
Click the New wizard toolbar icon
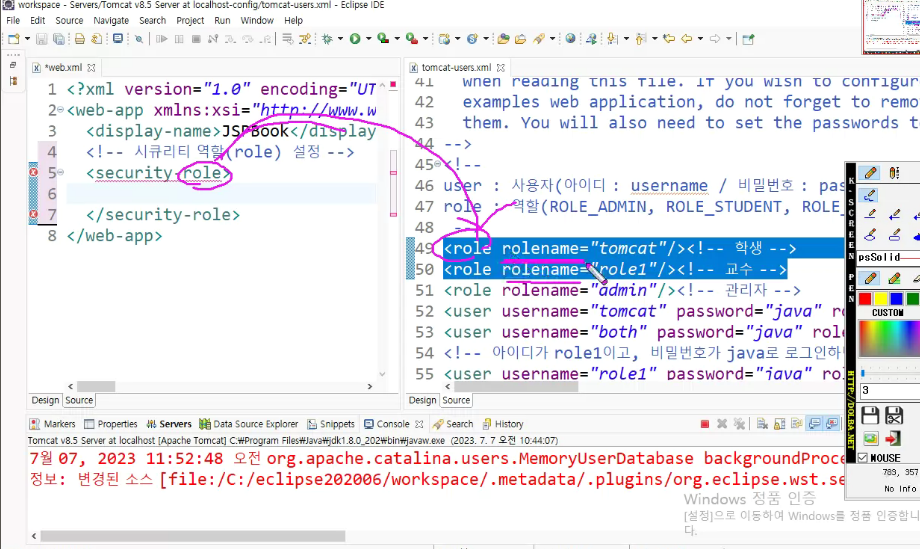(13, 39)
